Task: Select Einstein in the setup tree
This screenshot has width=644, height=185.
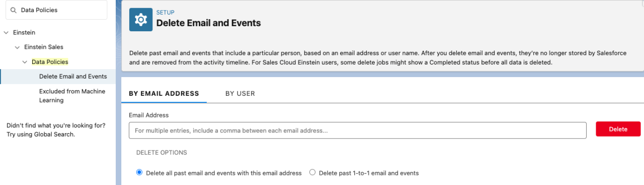Action: (x=24, y=33)
